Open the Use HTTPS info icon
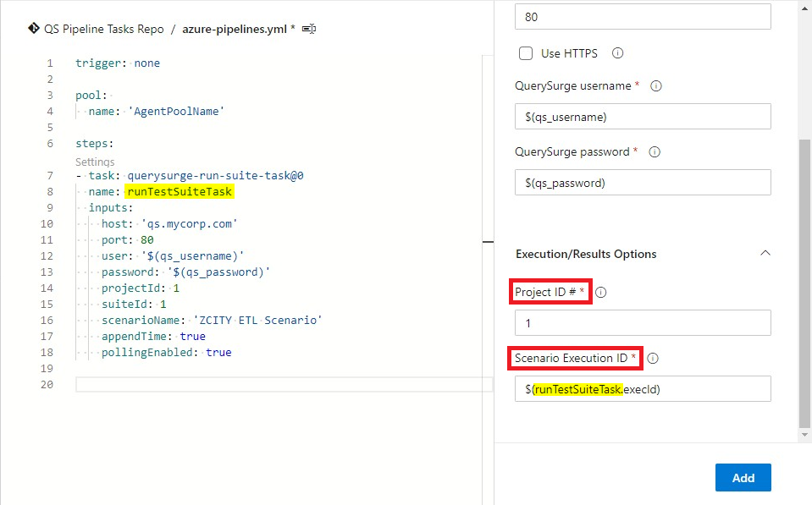Image resolution: width=812 pixels, height=505 pixels. [618, 53]
